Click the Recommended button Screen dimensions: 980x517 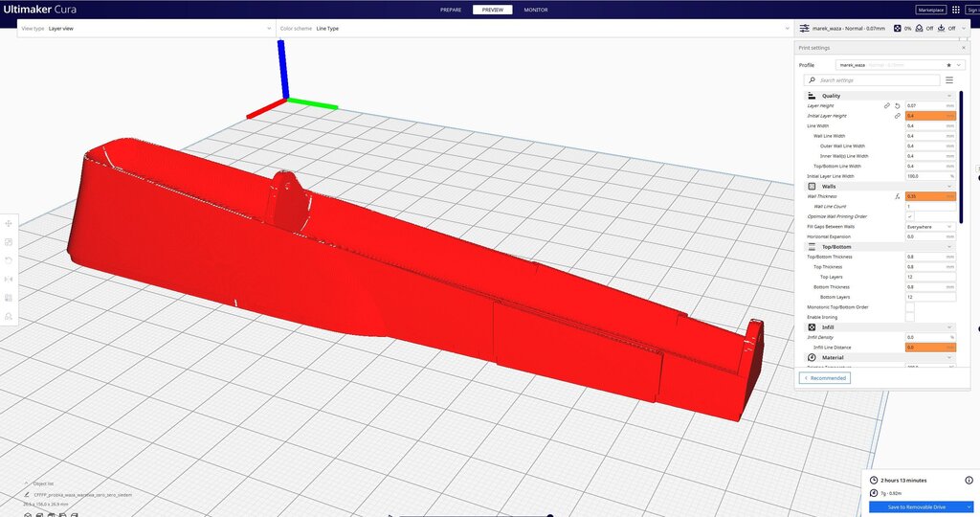[x=824, y=378]
